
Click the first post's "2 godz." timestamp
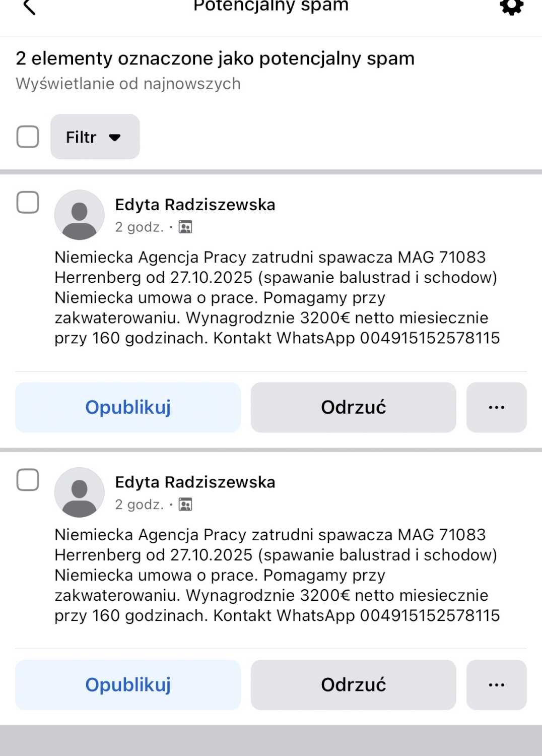[x=139, y=227]
